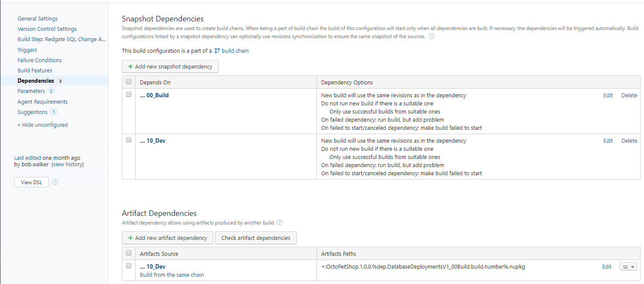
Task: Delete the 00_Build snapshot dependency
Action: pyautogui.click(x=629, y=96)
